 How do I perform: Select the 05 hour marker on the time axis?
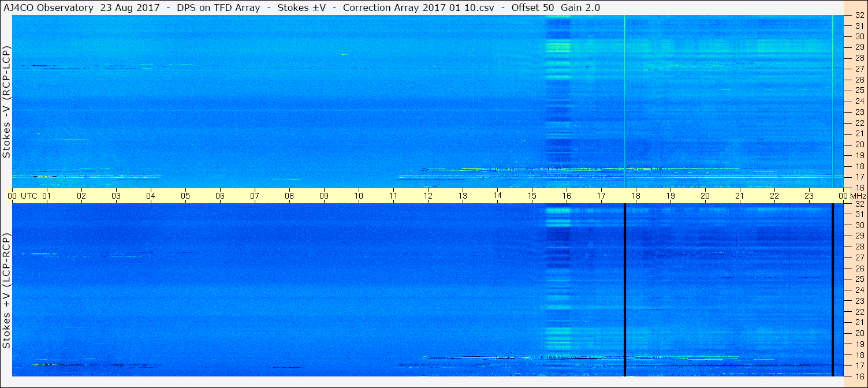coord(185,196)
